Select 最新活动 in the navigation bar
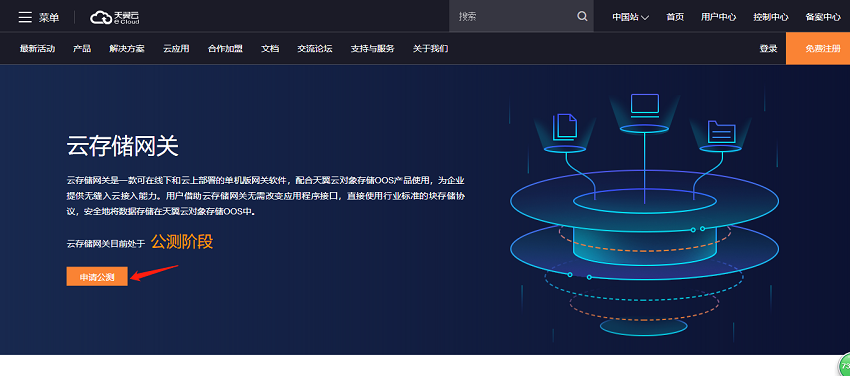850x376 pixels. [x=37, y=49]
